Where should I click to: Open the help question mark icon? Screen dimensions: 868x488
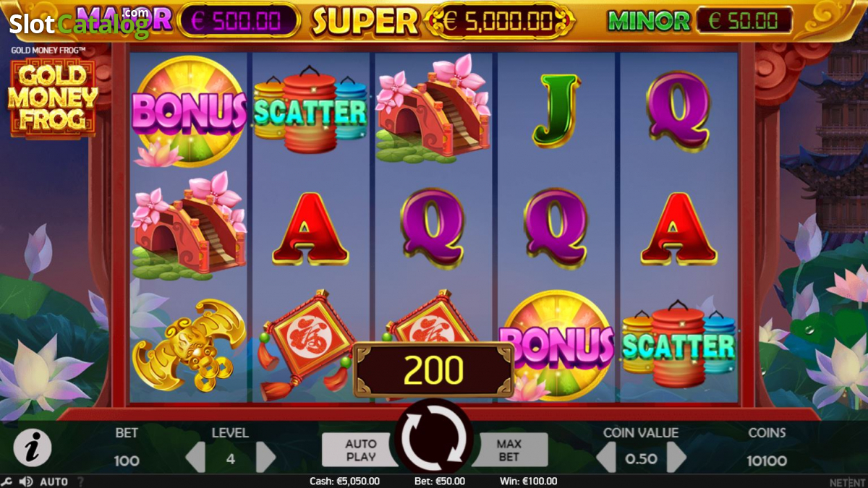pyautogui.click(x=80, y=481)
